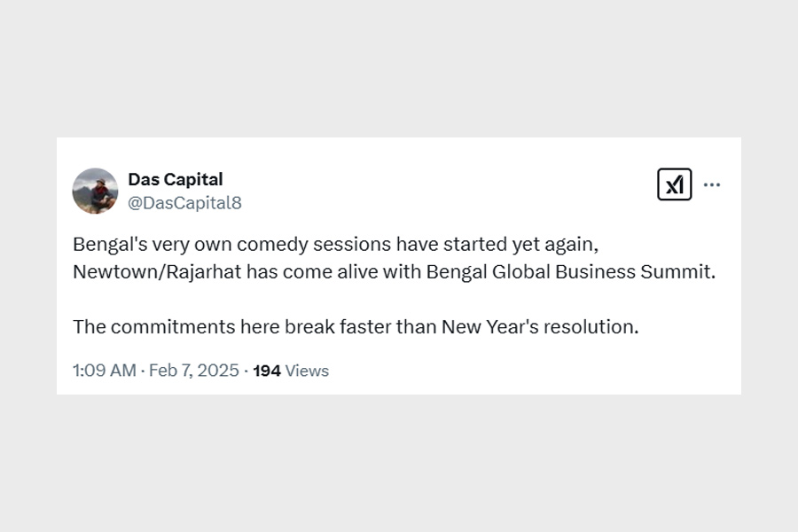Visit the @DasCapital8 handle link
The width and height of the screenshot is (798, 532).
pos(184,203)
